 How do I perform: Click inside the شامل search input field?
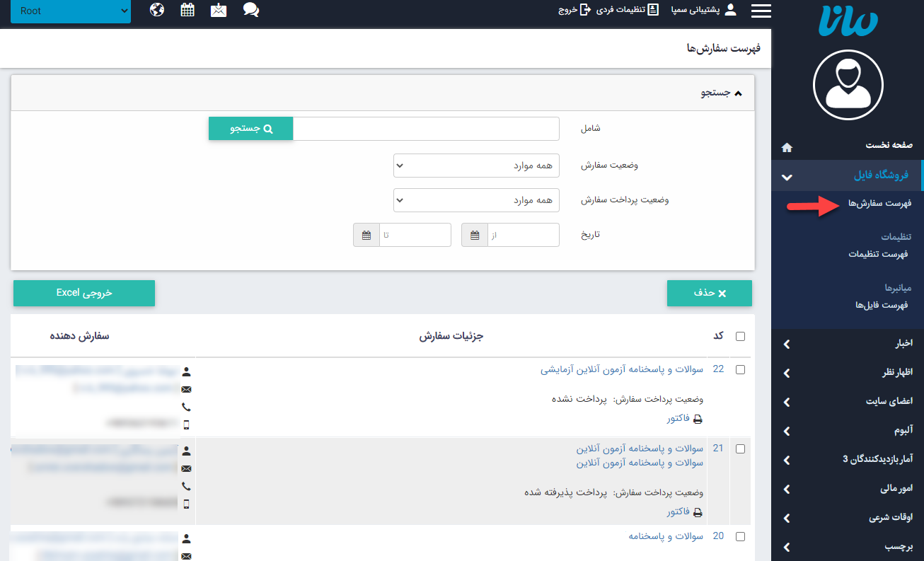426,128
